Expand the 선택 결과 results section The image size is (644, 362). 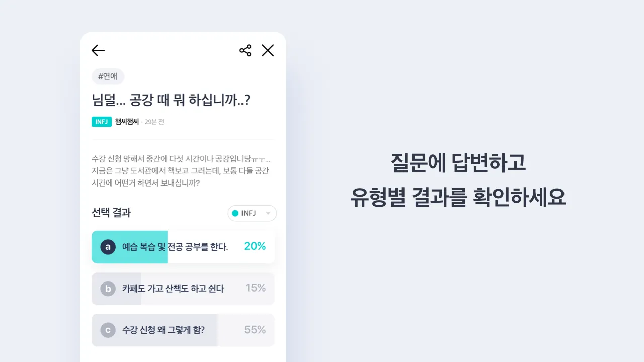coord(111,213)
